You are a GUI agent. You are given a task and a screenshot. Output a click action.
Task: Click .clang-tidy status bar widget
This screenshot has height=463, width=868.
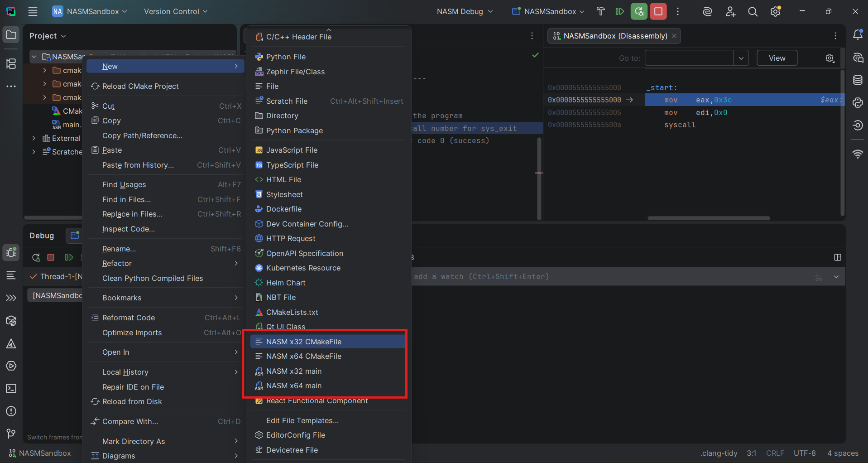719,453
